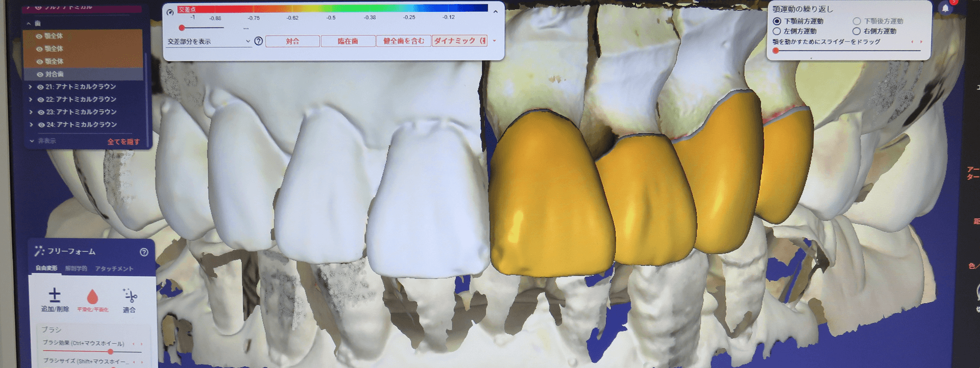Open the 交差部分を表示 dropdown
The height and width of the screenshot is (368, 980).
208,41
